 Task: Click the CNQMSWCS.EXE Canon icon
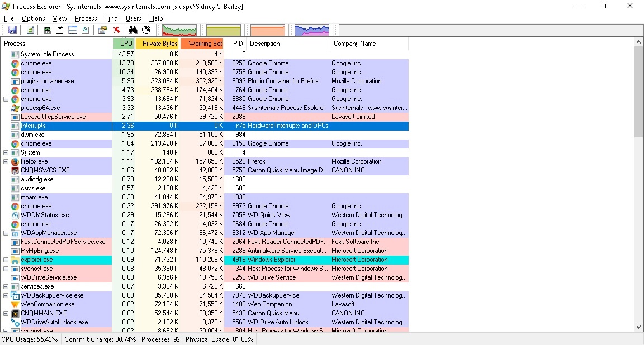15,170
